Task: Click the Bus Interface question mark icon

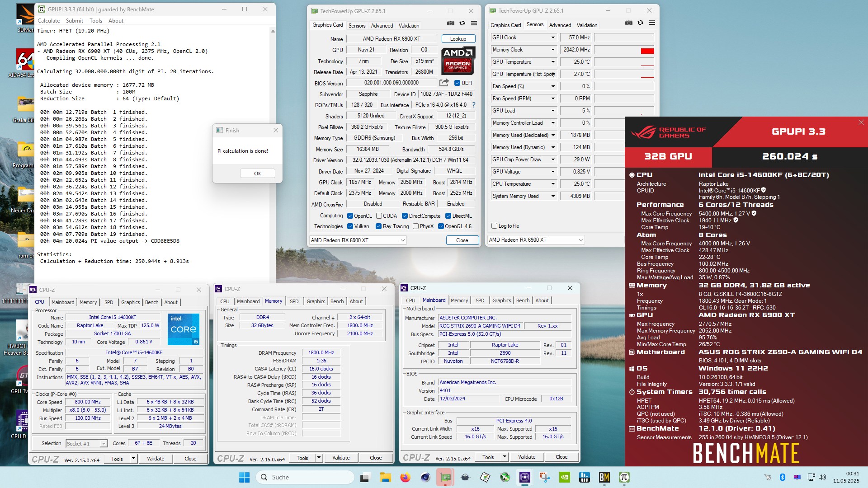Action: coord(474,105)
